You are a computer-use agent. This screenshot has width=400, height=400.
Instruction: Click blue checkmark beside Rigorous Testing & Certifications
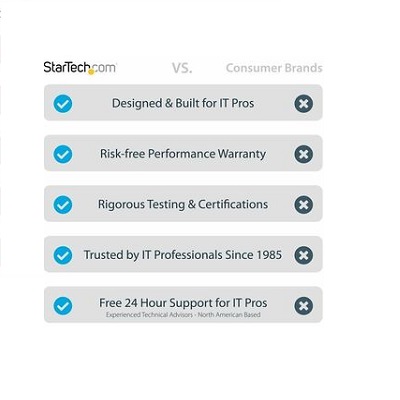point(63,205)
